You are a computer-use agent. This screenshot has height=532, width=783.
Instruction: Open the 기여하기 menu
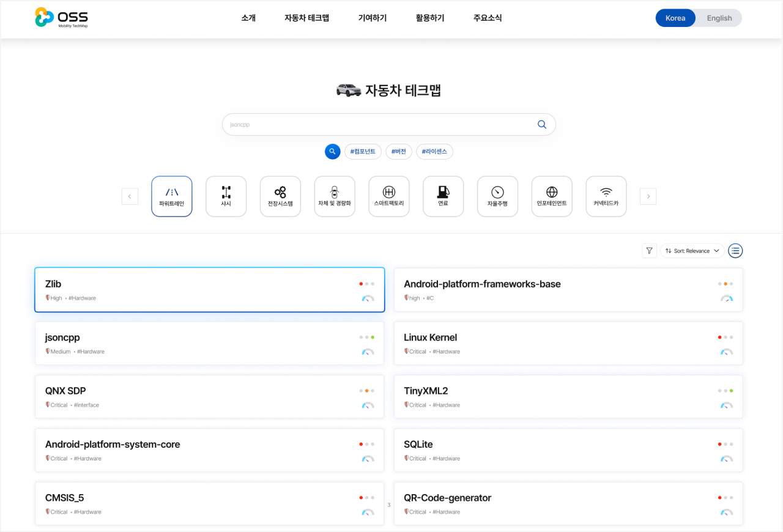[373, 18]
